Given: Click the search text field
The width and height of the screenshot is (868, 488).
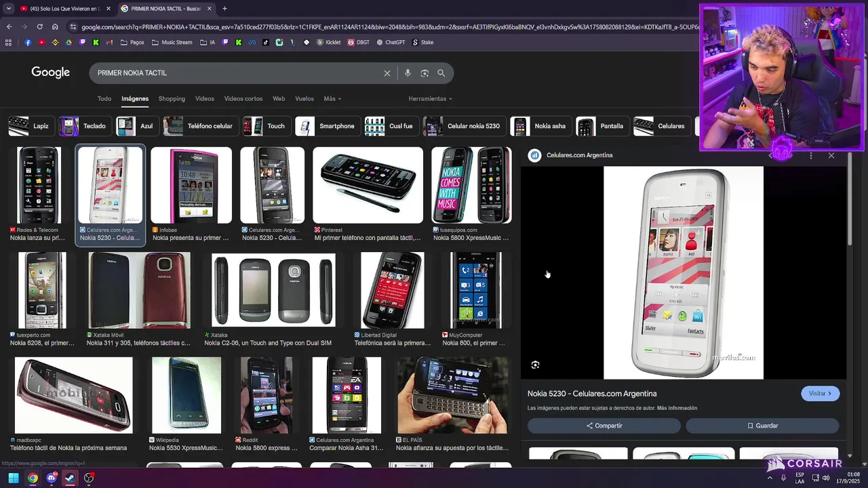Looking at the screenshot, I should click(x=237, y=73).
